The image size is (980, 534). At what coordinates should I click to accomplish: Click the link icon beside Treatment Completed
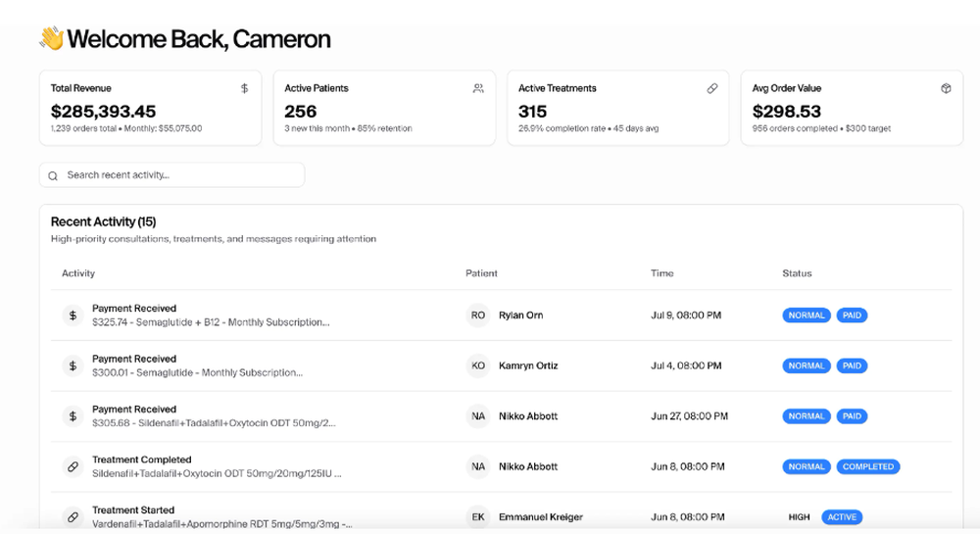[73, 467]
